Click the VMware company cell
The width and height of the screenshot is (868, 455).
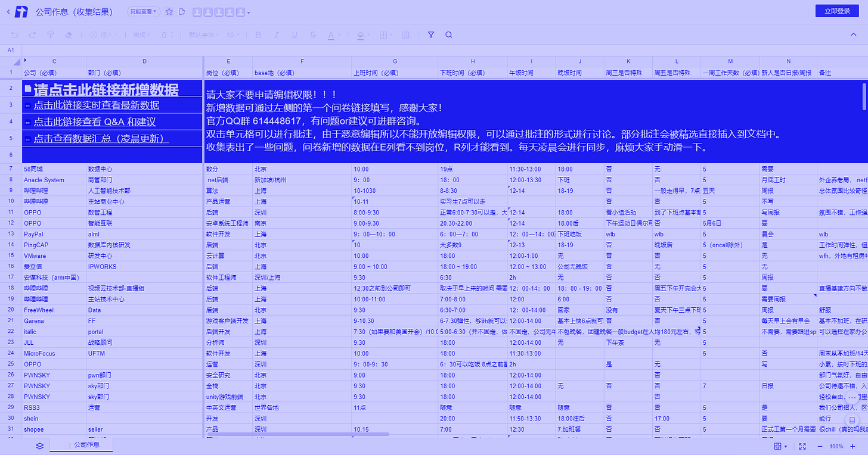(54, 256)
